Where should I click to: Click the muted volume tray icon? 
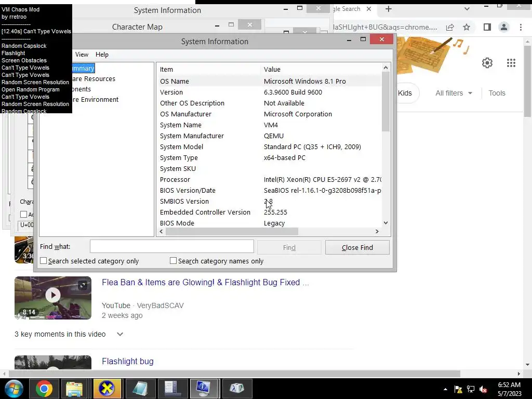click(483, 389)
